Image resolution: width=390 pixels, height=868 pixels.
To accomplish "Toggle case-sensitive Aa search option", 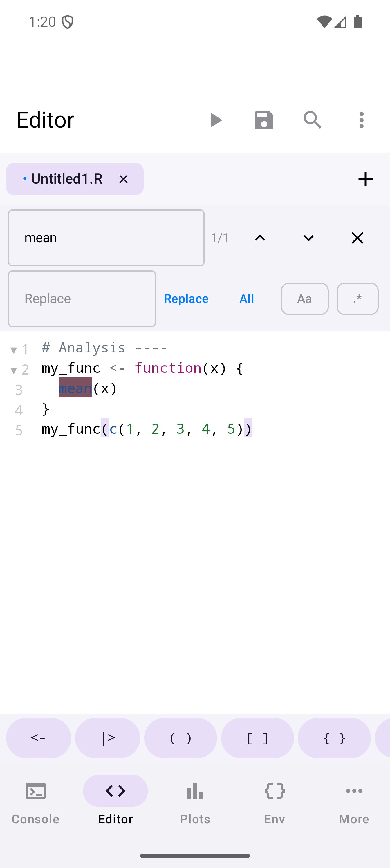I will pos(304,299).
